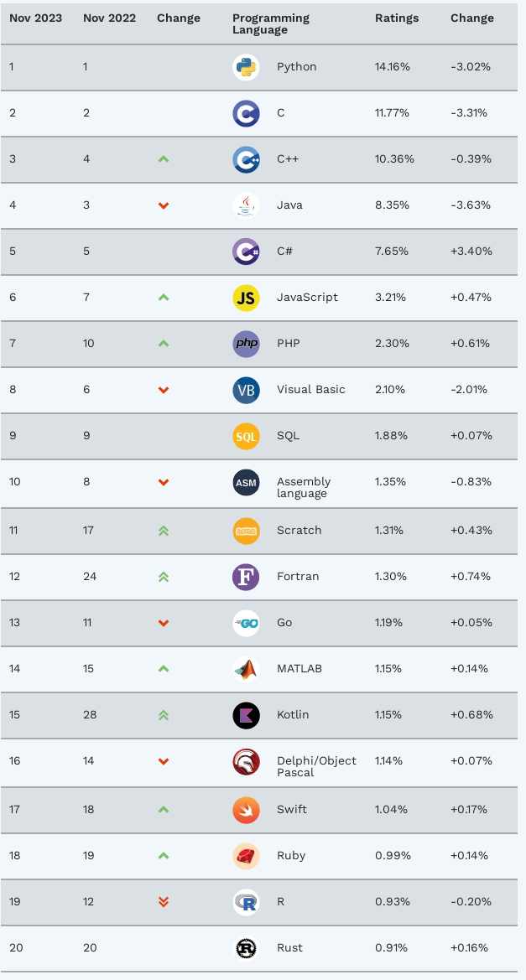Click the red down arrow beside Java
This screenshot has width=526, height=980.
[164, 205]
